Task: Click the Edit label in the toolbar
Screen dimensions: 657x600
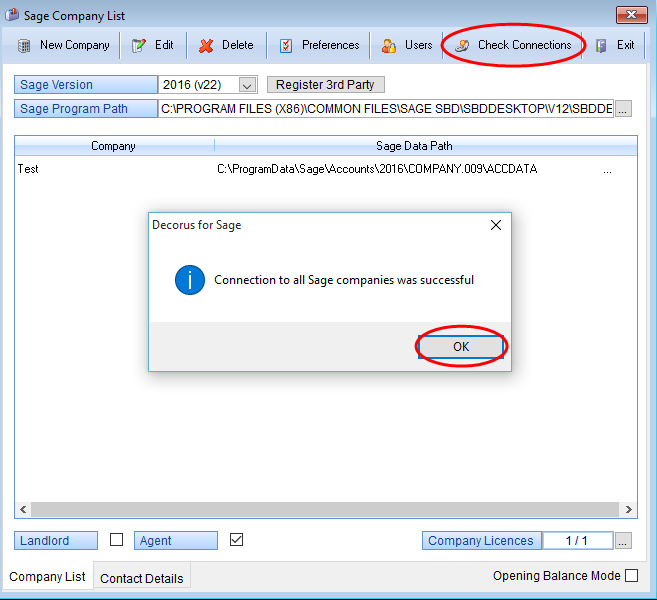Action: pos(164,45)
